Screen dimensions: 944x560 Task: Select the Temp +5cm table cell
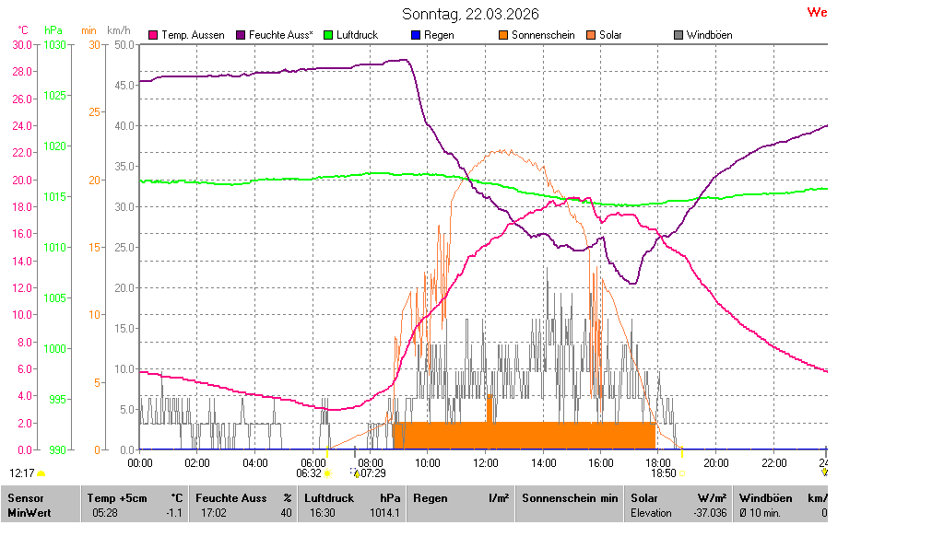[135, 505]
